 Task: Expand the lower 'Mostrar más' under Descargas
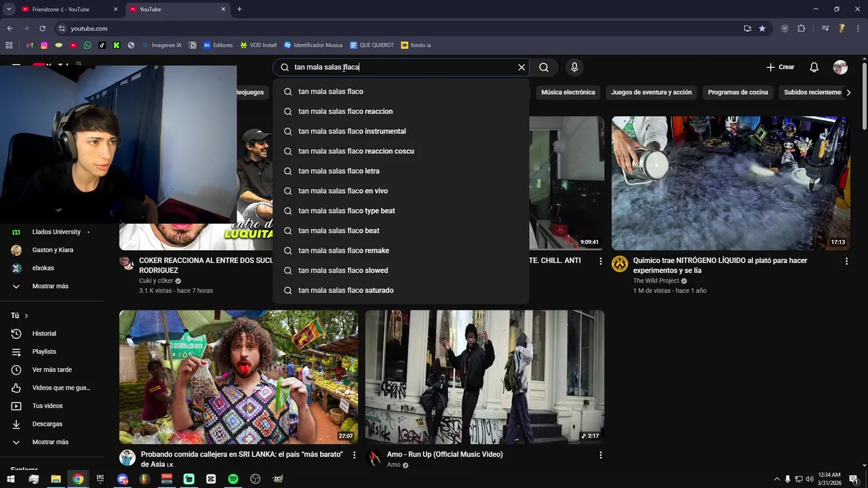52,442
